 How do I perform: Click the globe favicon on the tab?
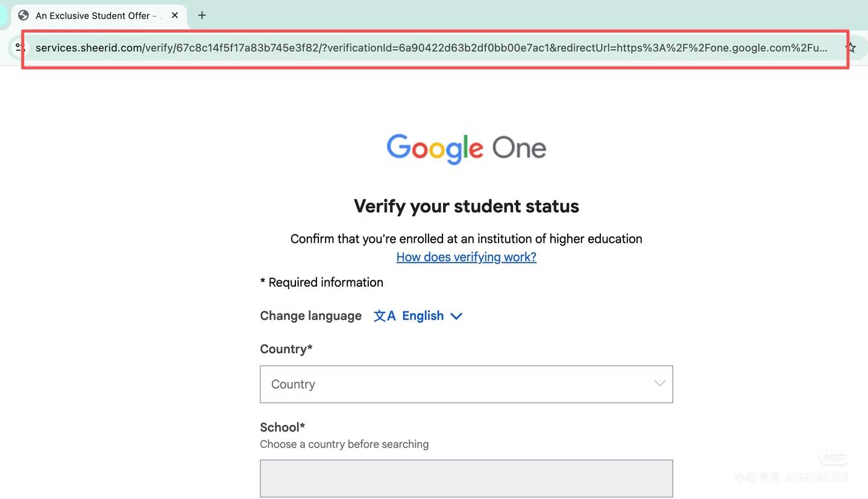[x=24, y=15]
